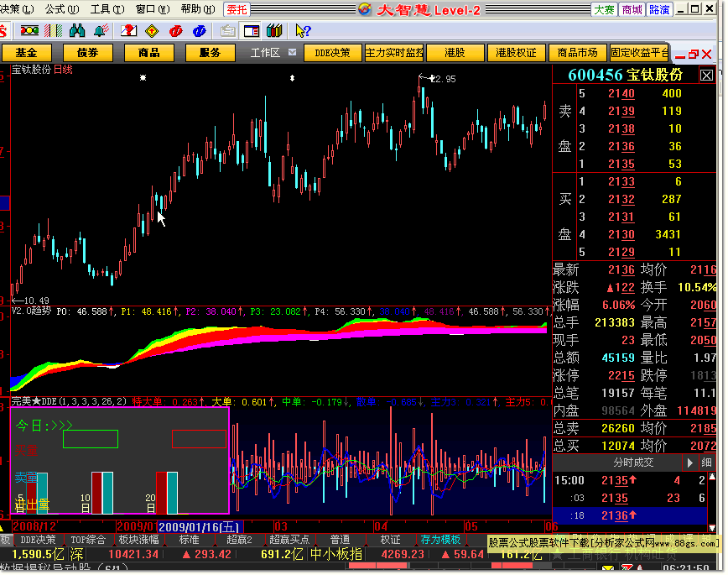Click the grayed-out clipboard icon
Screen dimensions: 728x575
click(x=227, y=31)
